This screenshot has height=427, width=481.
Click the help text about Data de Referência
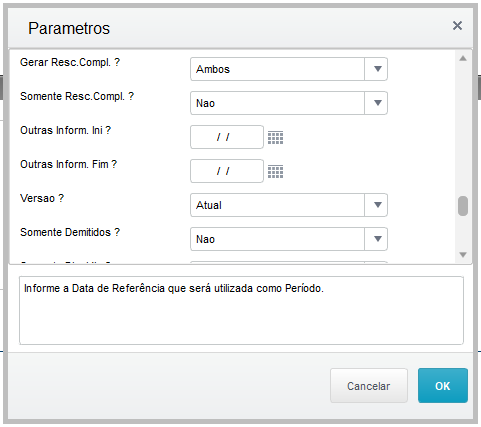tap(174, 288)
